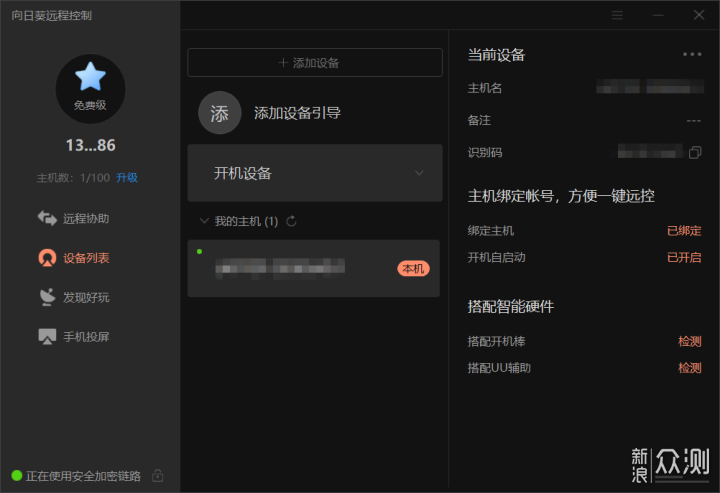
Task: Click the 搭配智能硬件 heading
Action: [511, 306]
